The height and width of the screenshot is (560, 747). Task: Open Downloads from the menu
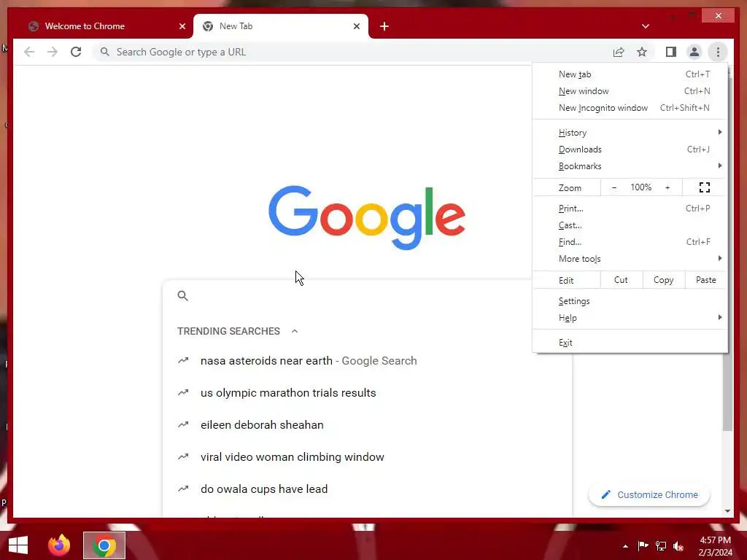tap(630, 149)
